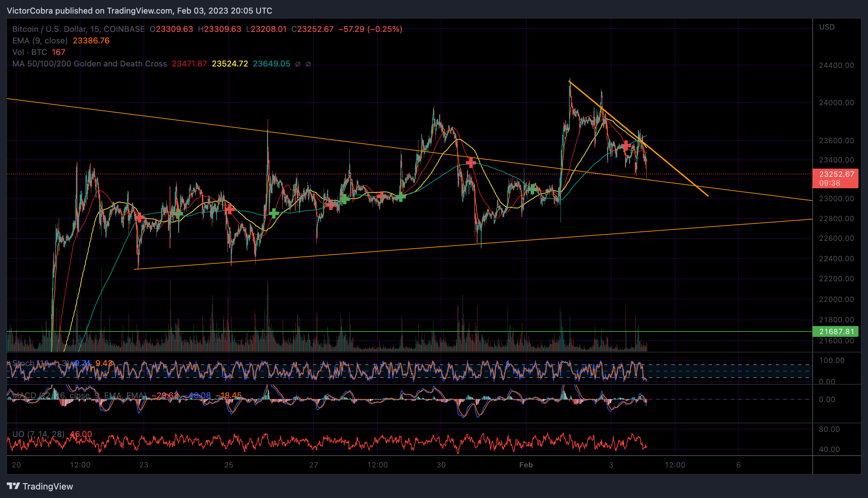The image size is (868, 498).
Task: Click the TradingView logo at bottom left
Action: 40,486
